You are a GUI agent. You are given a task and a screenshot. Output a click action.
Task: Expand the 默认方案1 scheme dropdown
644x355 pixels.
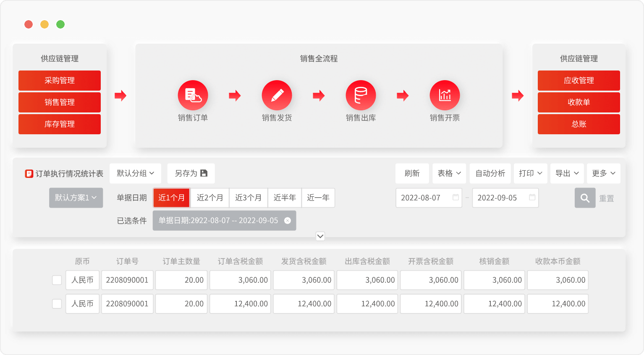(76, 198)
